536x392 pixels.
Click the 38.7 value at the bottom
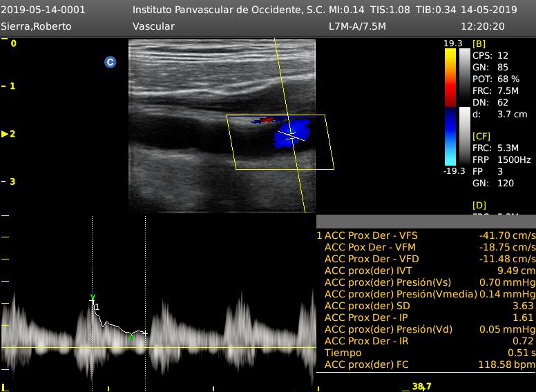422,386
